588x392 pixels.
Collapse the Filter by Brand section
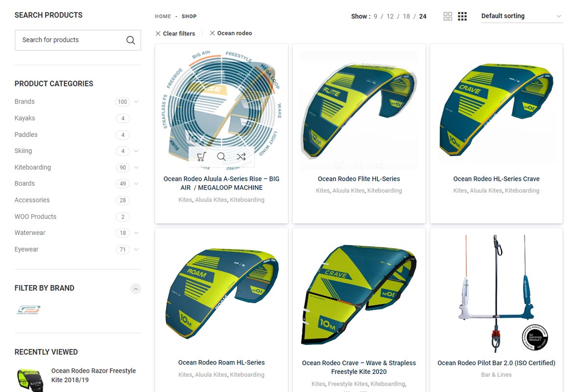[136, 289]
